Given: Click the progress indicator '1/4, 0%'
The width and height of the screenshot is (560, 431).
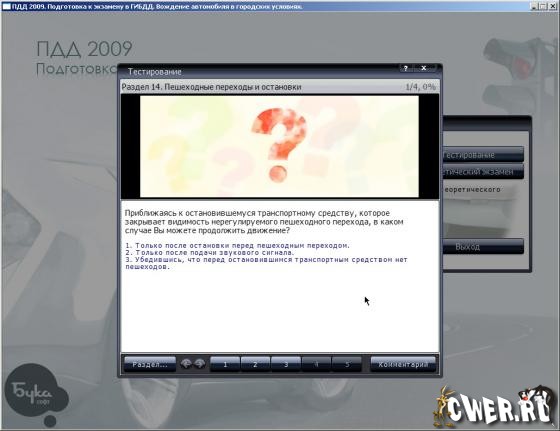Looking at the screenshot, I should click(x=420, y=87).
